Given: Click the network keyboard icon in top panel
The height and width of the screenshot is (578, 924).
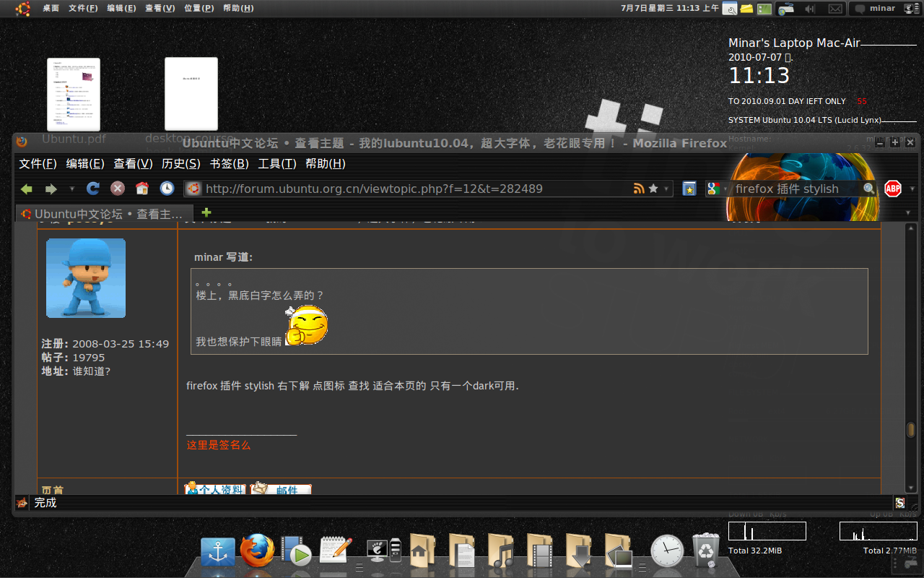Looking at the screenshot, I should coord(786,9).
